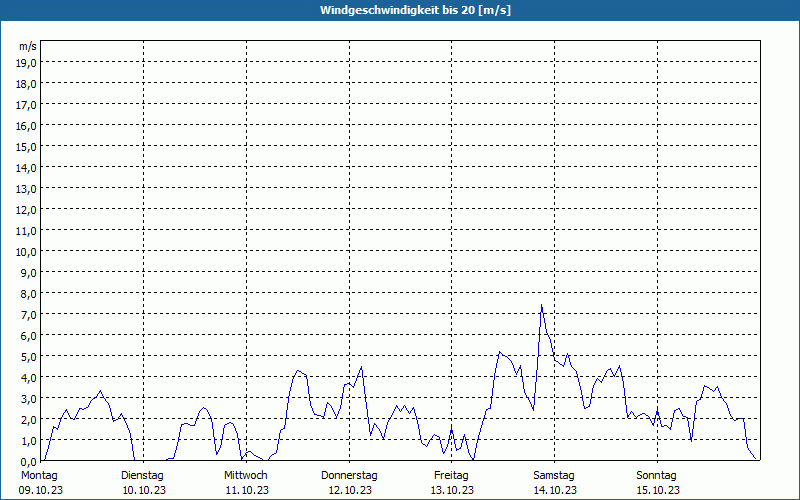Click the 'Donnerstag' x-axis label
Viewport: 800px width, 500px height.
coord(349,475)
